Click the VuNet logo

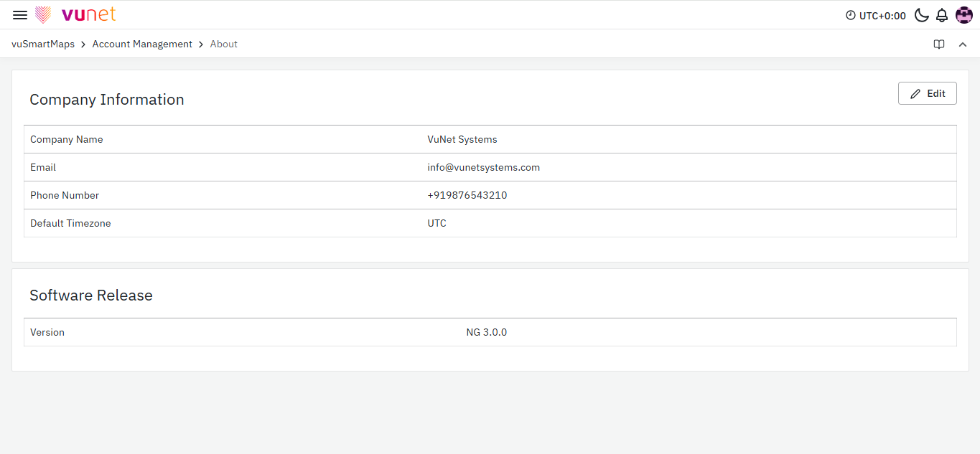(x=75, y=14)
